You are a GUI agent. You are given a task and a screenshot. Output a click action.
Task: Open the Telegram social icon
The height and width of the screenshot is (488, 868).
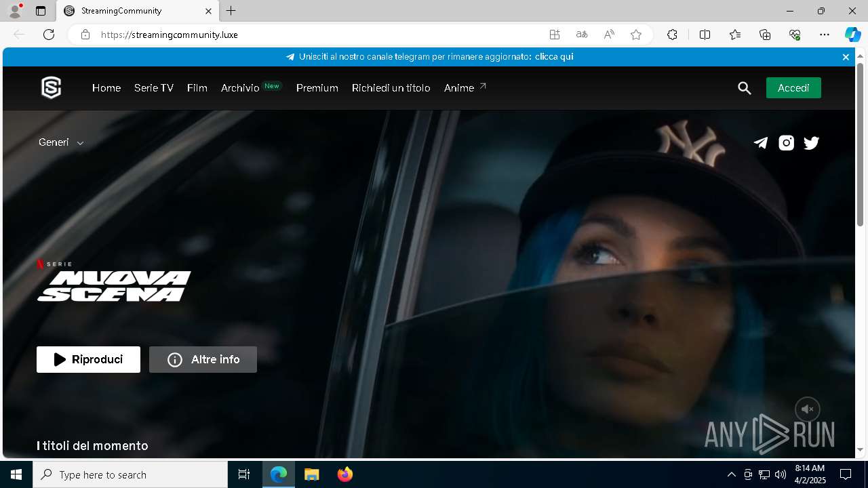[x=761, y=143]
